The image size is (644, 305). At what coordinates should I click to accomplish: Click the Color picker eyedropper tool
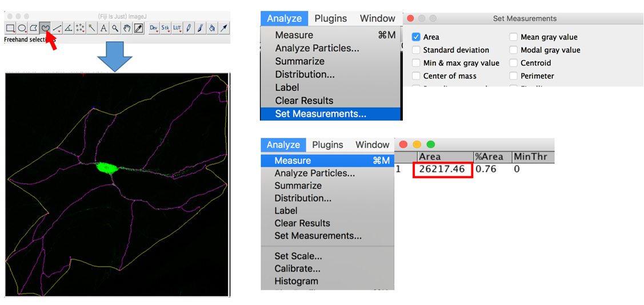click(x=138, y=27)
